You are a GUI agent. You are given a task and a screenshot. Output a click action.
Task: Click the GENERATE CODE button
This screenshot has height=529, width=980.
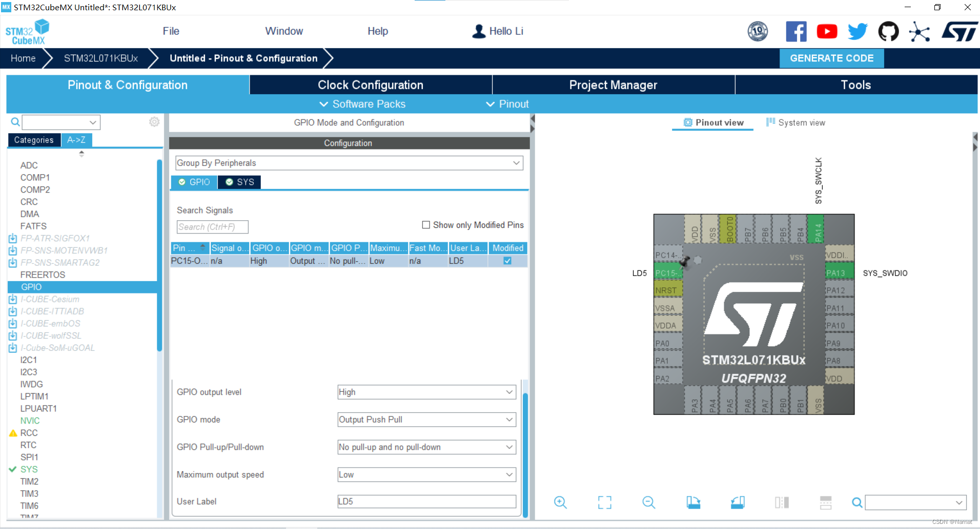point(831,58)
